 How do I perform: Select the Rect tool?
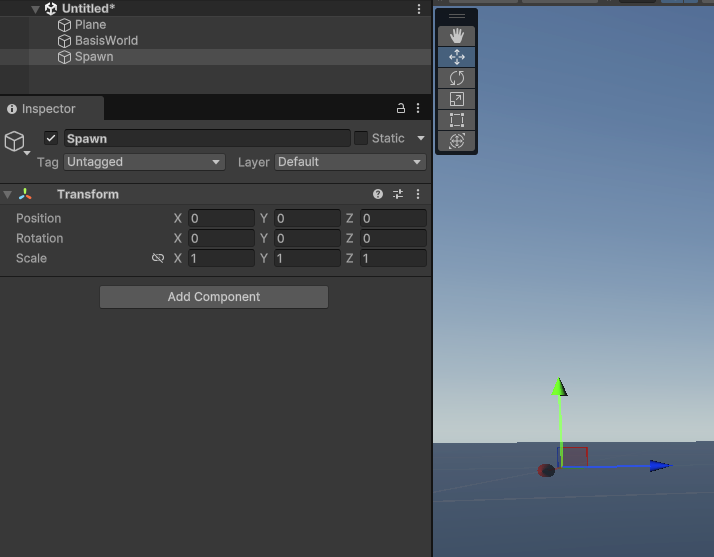click(457, 120)
